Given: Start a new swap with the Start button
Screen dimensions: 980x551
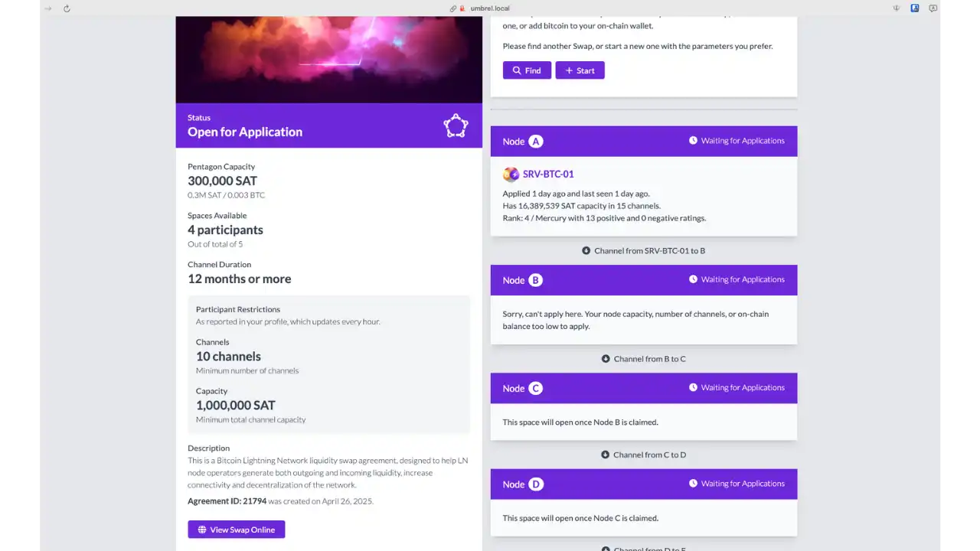Looking at the screenshot, I should click(x=580, y=70).
